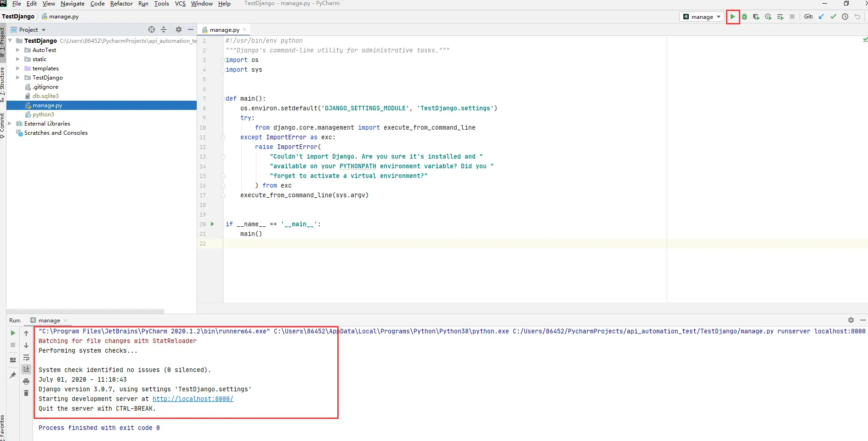Run manage with coverage

click(756, 17)
